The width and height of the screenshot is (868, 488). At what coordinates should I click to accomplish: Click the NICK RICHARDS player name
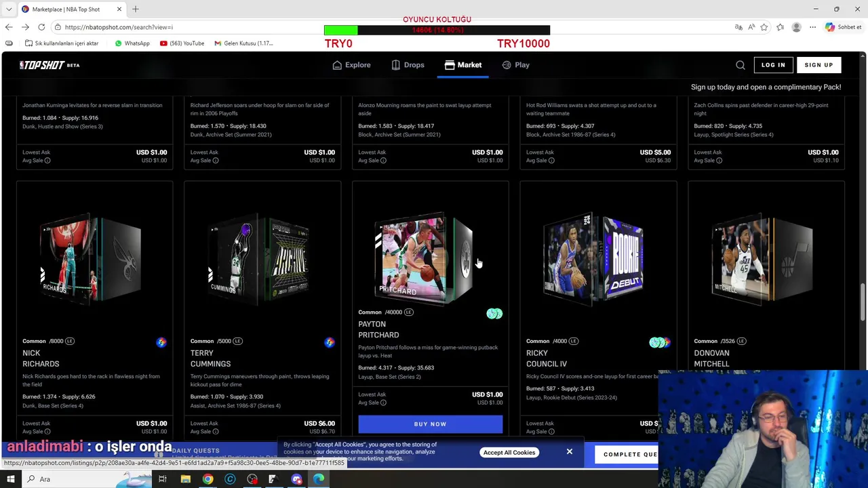coord(41,359)
